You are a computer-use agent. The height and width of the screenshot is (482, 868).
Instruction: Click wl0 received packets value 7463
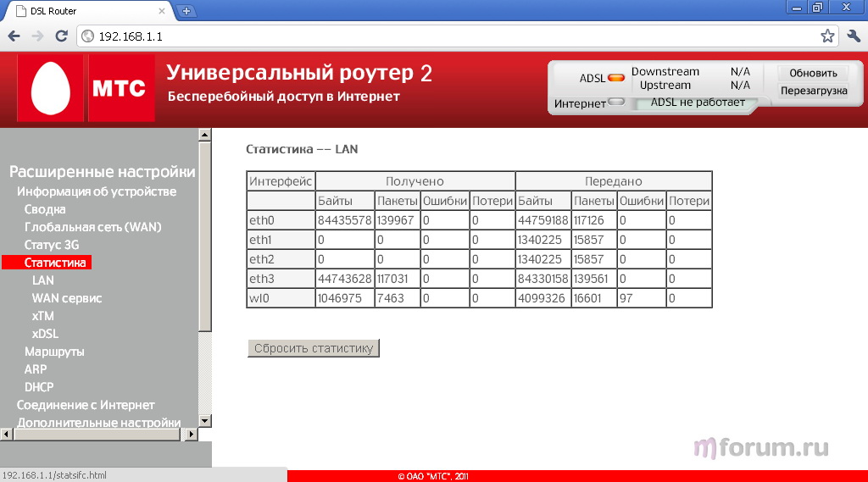390,298
